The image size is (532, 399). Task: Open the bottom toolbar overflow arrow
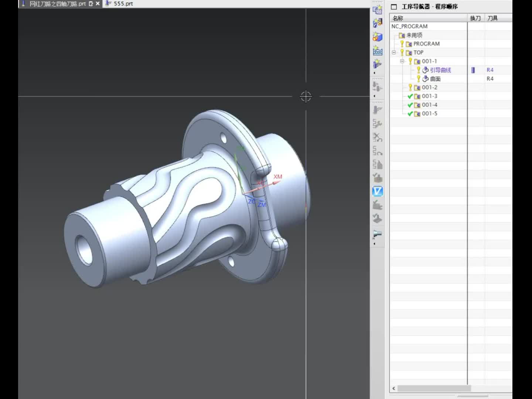coord(374,244)
